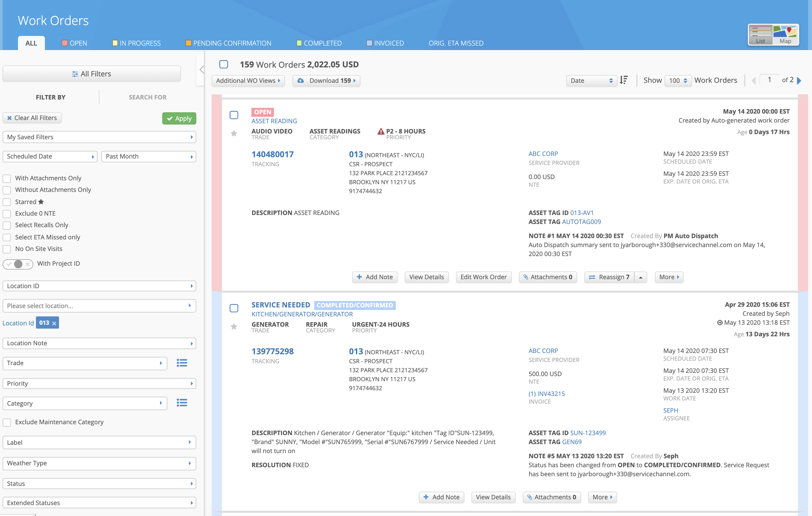
Task: Click the page number input field
Action: coord(769,80)
